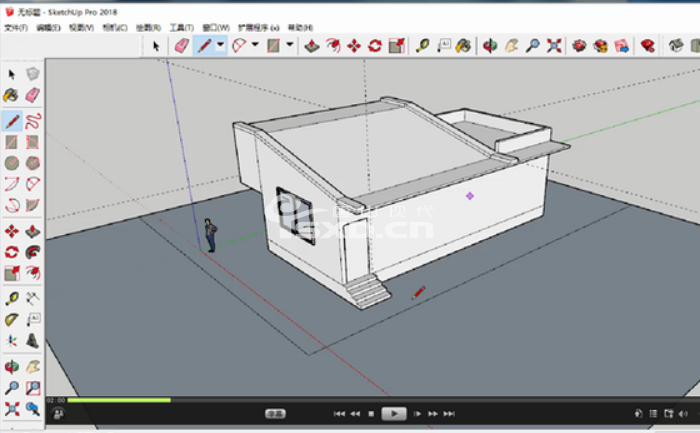700x433 pixels.
Task: Open the 视图(V) menu
Action: [81, 28]
